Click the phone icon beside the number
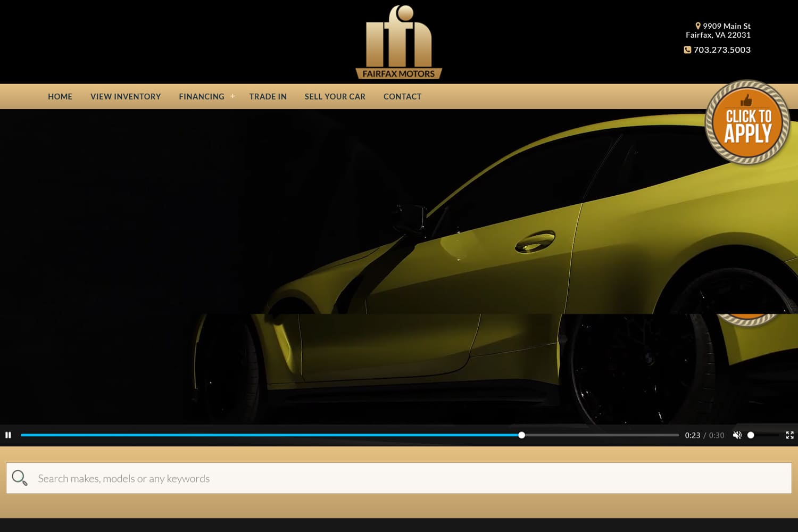Image resolution: width=798 pixels, height=532 pixels. click(x=687, y=49)
